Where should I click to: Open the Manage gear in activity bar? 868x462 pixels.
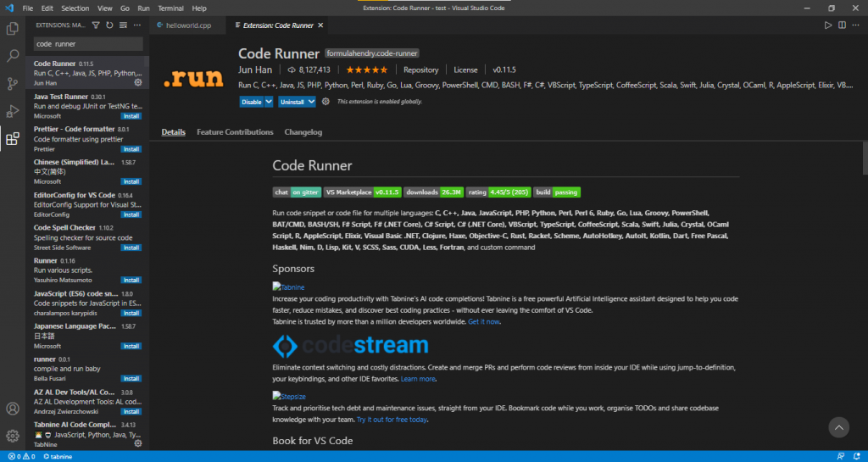(x=12, y=436)
